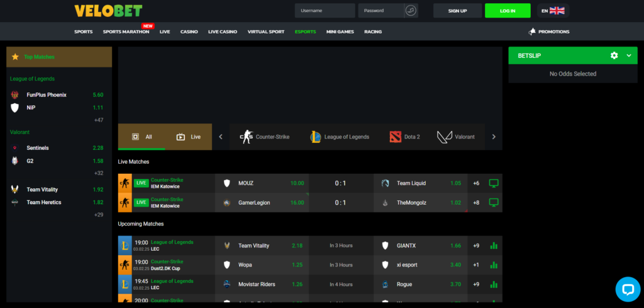644x308 pixels.
Task: Watch MOUZ vs Team Liquid live stream
Action: pyautogui.click(x=494, y=183)
